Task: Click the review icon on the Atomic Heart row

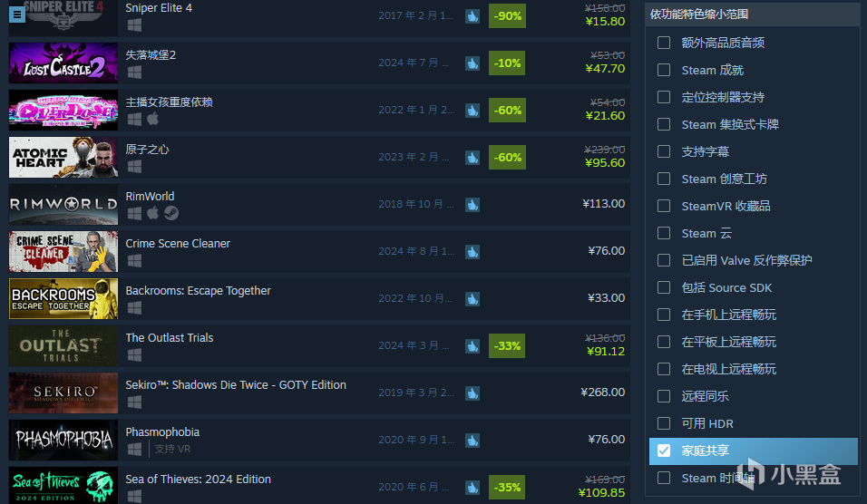Action: click(472, 158)
